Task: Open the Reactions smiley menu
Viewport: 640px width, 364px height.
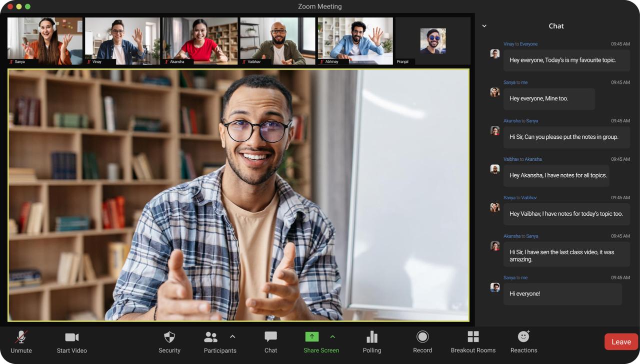Action: pos(523,342)
